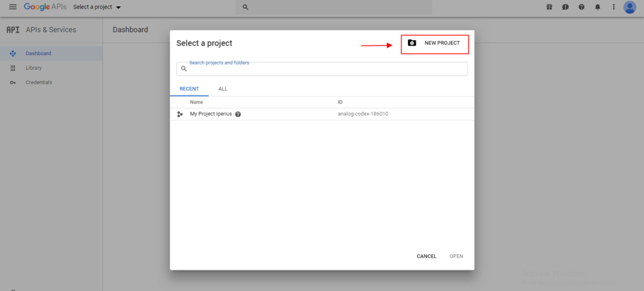Click the top search bar
This screenshot has height=291, width=644.
point(333,7)
